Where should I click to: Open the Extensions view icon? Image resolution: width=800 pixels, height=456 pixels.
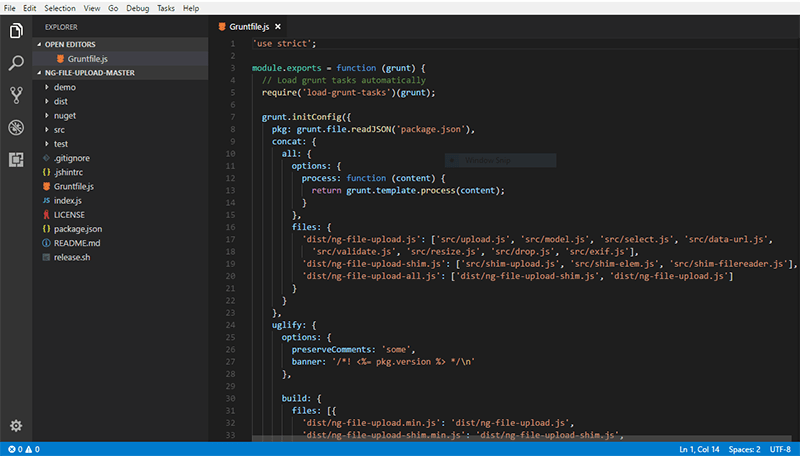[16, 160]
